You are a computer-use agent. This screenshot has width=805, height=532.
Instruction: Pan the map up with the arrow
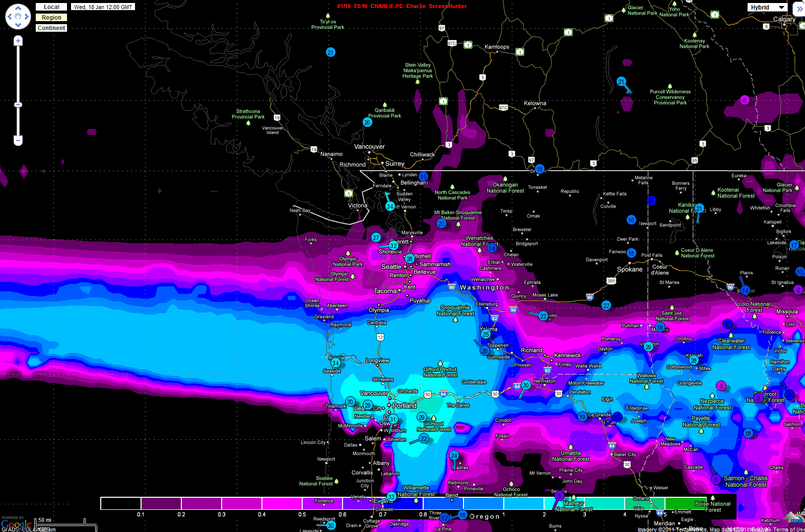18,8
